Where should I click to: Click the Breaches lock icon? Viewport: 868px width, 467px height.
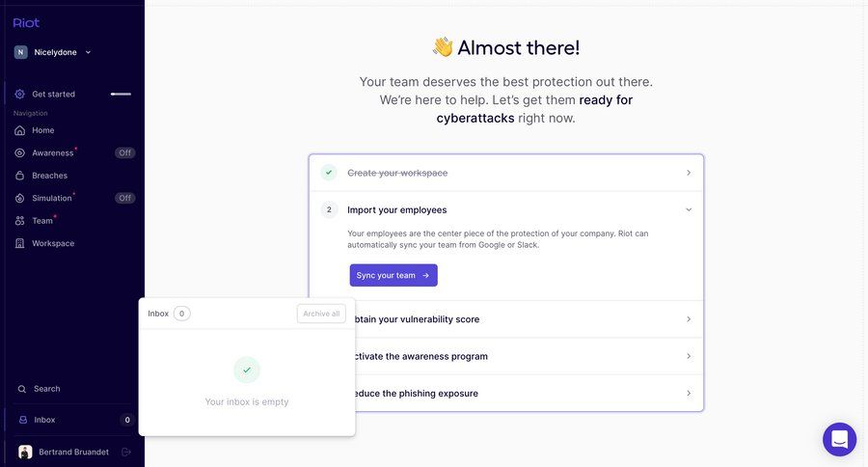click(x=20, y=176)
